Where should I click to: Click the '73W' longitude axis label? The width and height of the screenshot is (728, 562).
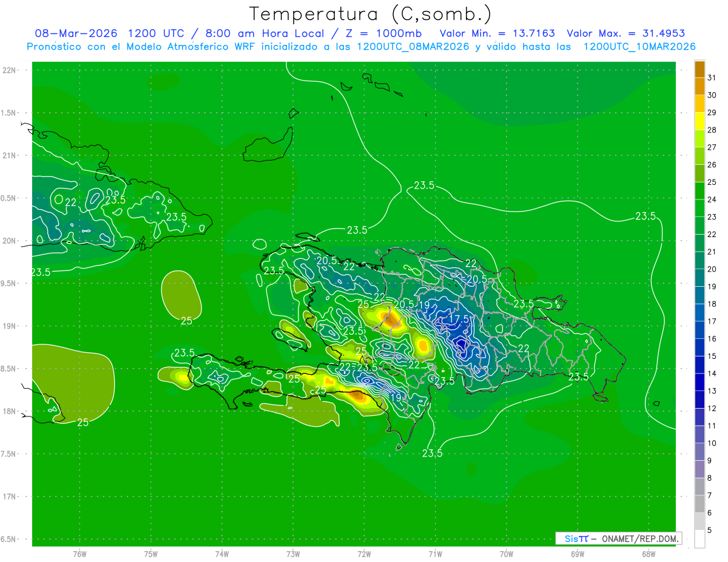[293, 554]
